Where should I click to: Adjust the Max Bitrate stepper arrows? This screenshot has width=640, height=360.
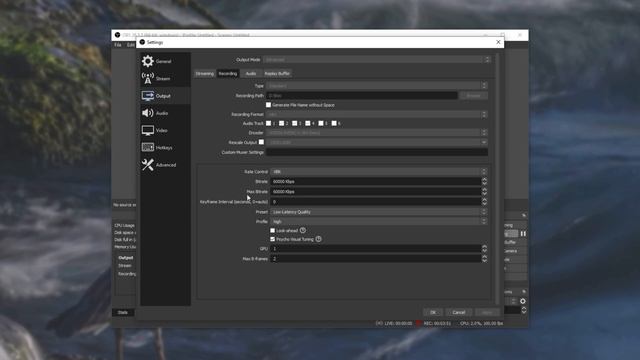click(484, 191)
